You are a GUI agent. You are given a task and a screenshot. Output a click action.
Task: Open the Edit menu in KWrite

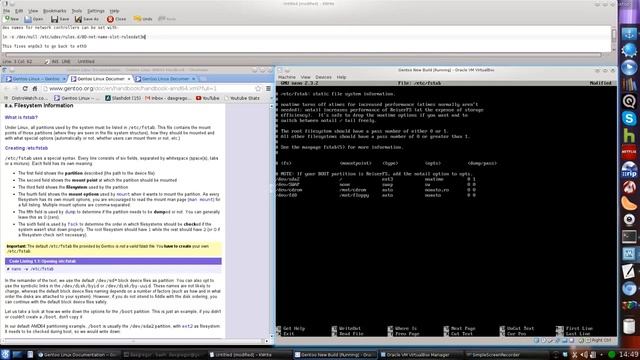click(19, 11)
